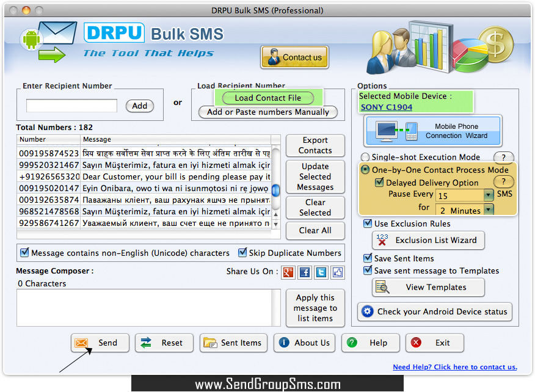
Task: Click the Reset arrows icon
Action: 146,343
